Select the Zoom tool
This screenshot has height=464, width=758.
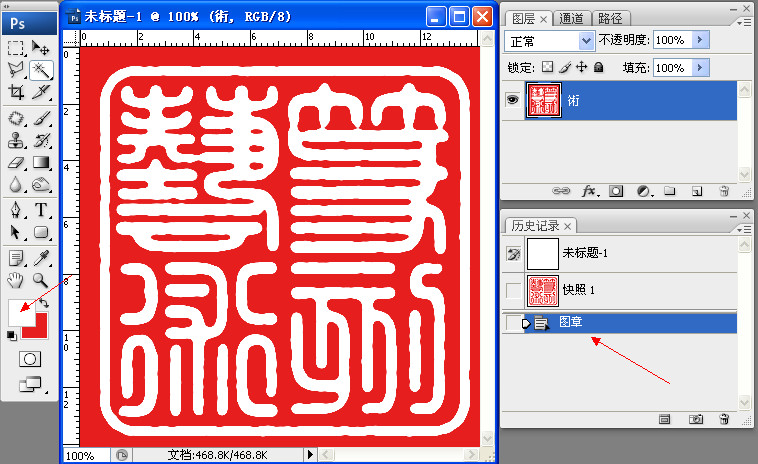coord(41,280)
